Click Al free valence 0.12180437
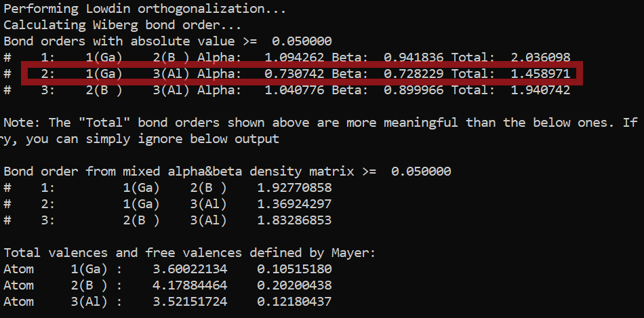The image size is (644, 318). [294, 302]
